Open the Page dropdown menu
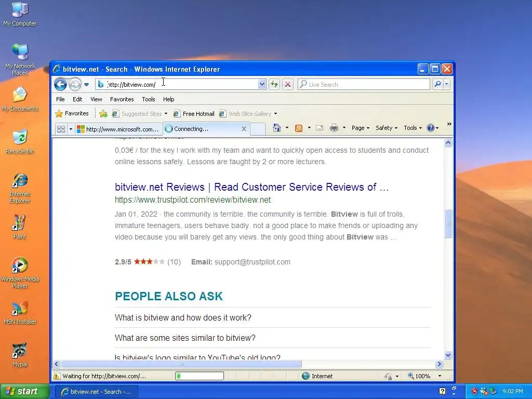 (x=361, y=128)
